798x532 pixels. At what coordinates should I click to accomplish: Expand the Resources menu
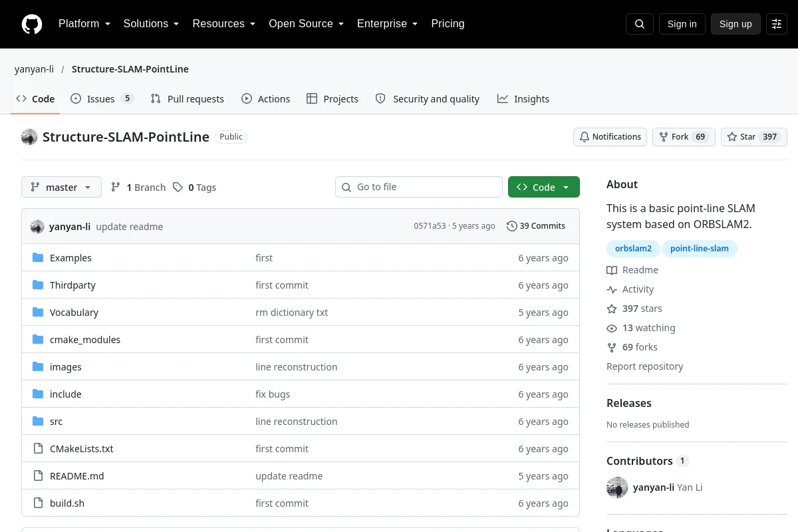[223, 24]
